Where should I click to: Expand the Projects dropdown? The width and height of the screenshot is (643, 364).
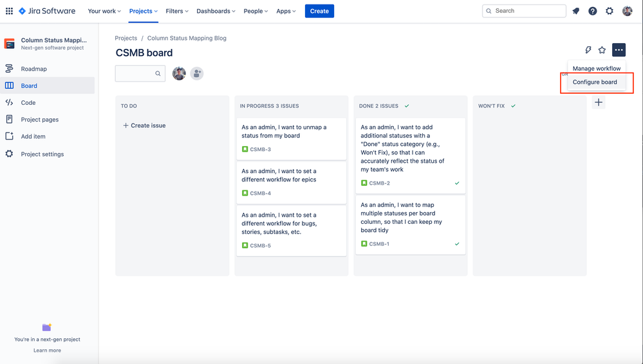click(x=143, y=11)
